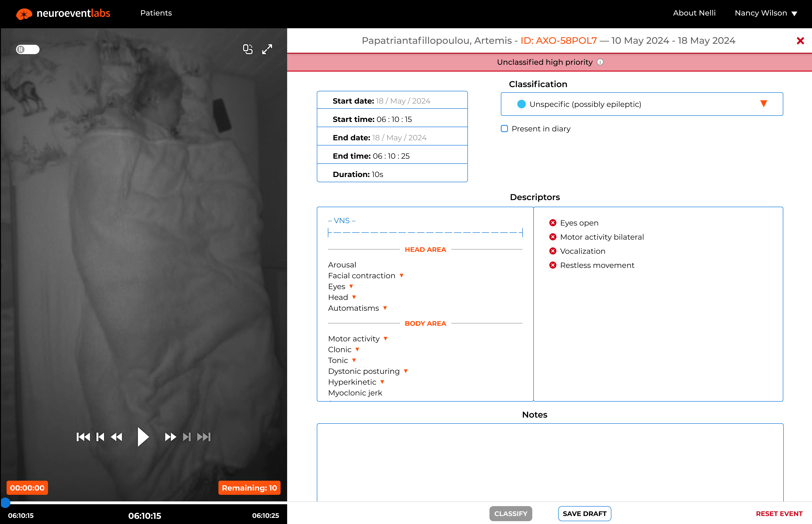Click Reset Event link
The image size is (812, 524).
click(779, 513)
